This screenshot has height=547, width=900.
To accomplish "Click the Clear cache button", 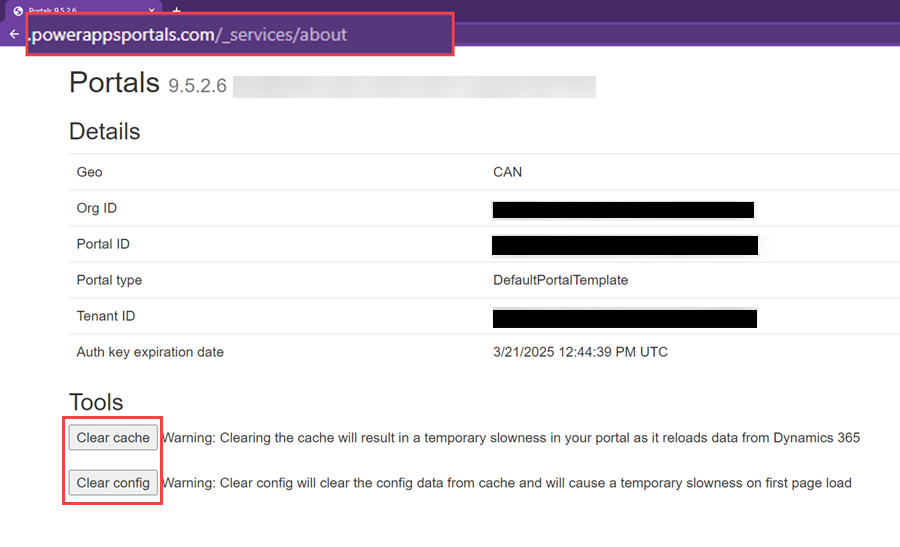I will click(113, 437).
